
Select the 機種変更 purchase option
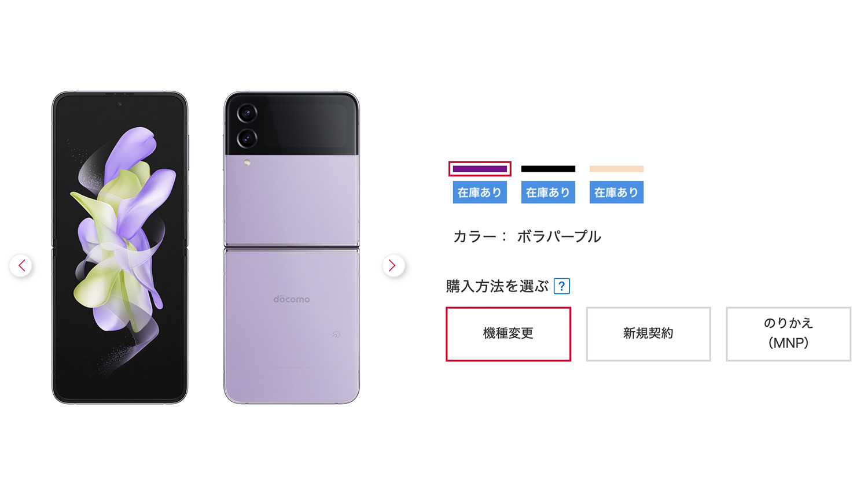pyautogui.click(x=508, y=334)
